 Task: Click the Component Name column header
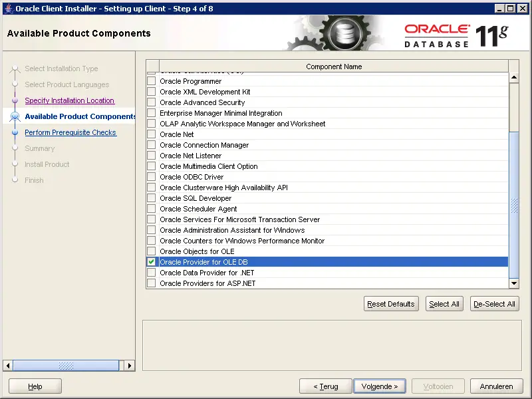pyautogui.click(x=334, y=66)
